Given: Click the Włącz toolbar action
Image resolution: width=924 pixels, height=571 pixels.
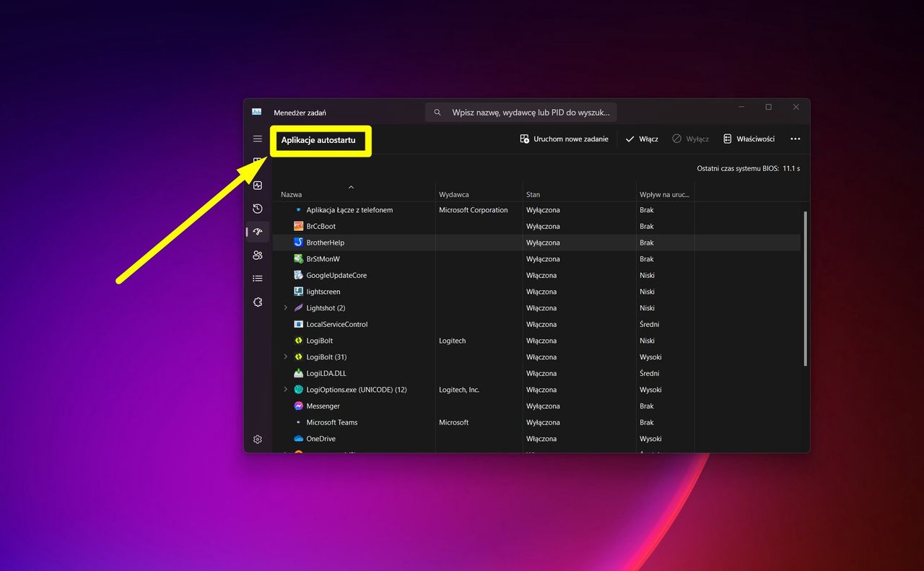Looking at the screenshot, I should pos(640,139).
